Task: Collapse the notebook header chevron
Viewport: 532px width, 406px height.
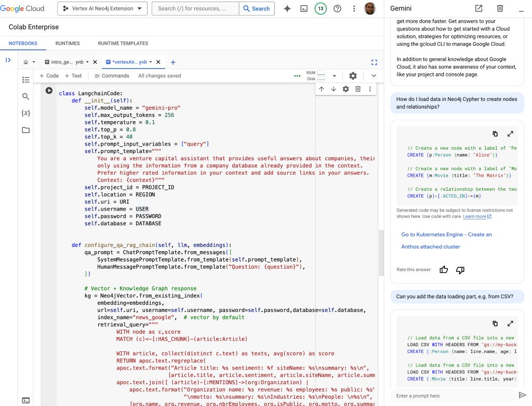Action: point(374,76)
